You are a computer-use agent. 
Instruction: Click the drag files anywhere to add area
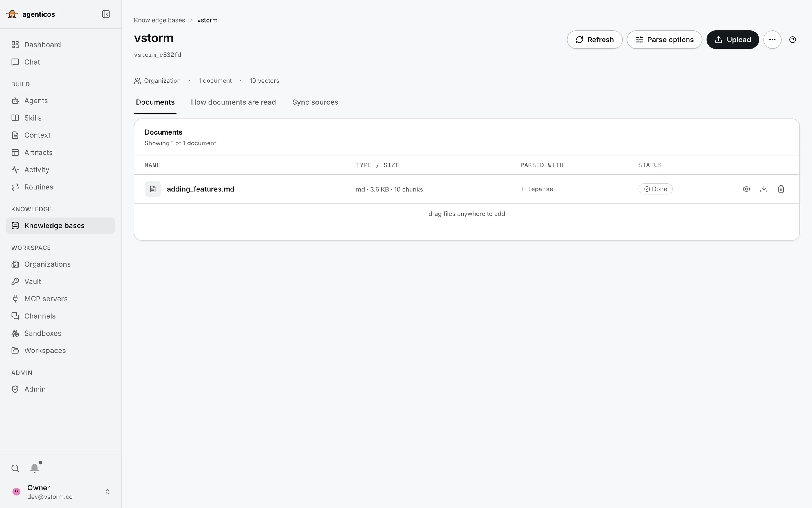pyautogui.click(x=467, y=214)
